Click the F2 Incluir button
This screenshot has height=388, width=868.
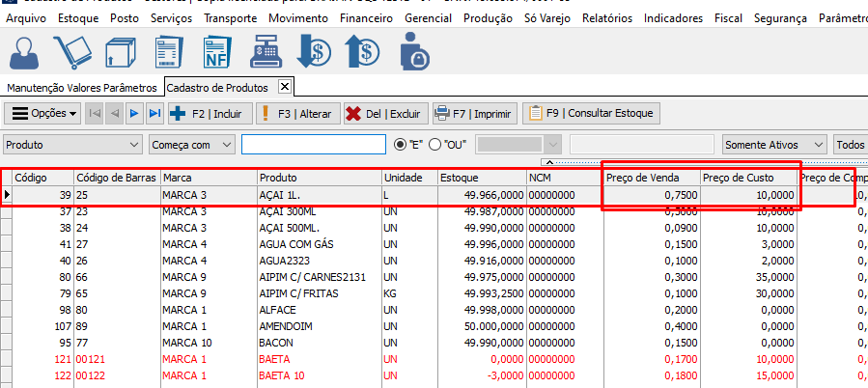(207, 113)
